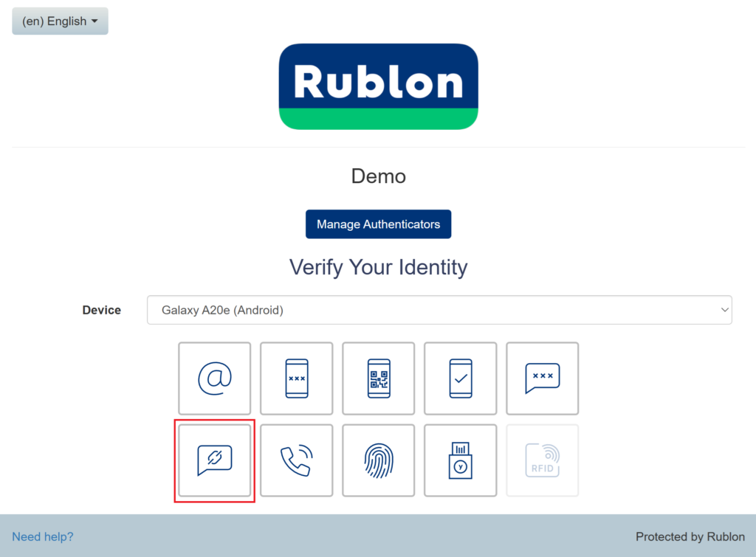756x557 pixels.
Task: Select Mobile Push checkmark phone icon
Action: [460, 378]
